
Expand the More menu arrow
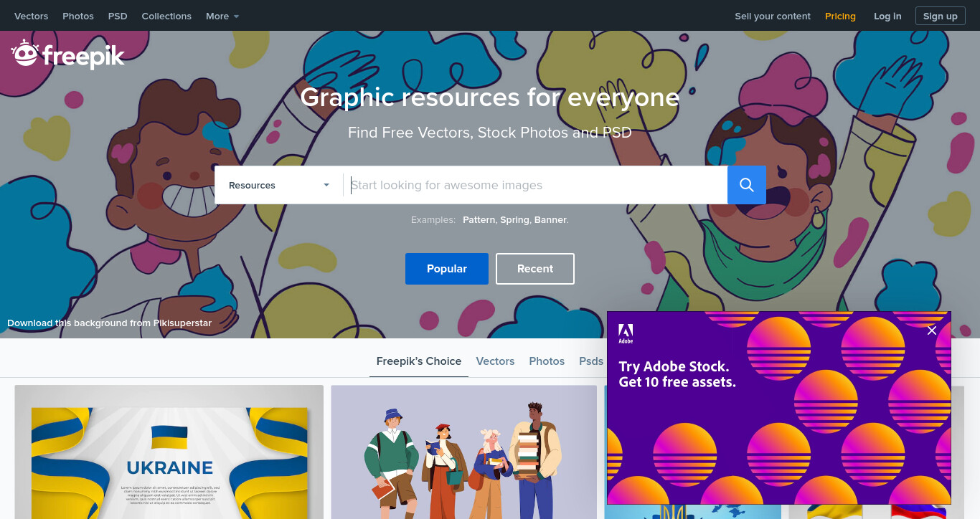click(236, 16)
